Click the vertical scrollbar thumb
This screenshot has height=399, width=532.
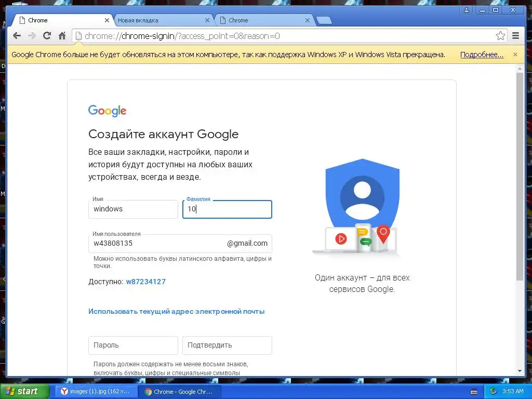click(x=520, y=177)
